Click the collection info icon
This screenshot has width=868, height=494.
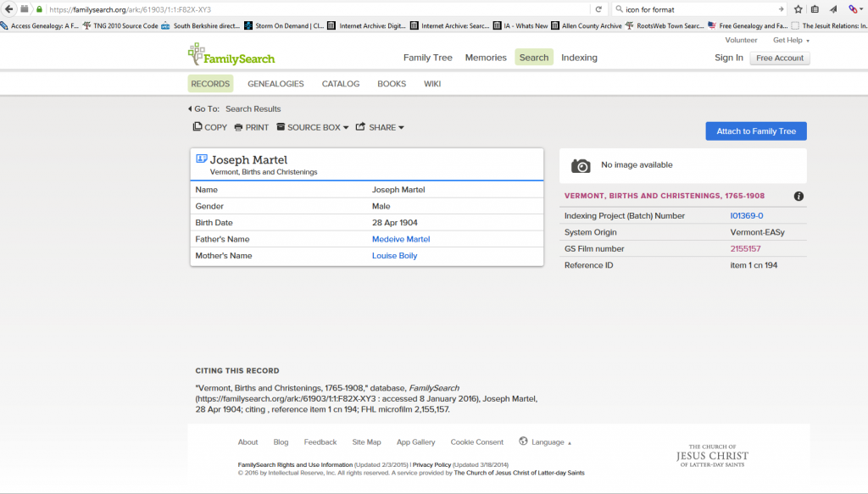(x=798, y=196)
